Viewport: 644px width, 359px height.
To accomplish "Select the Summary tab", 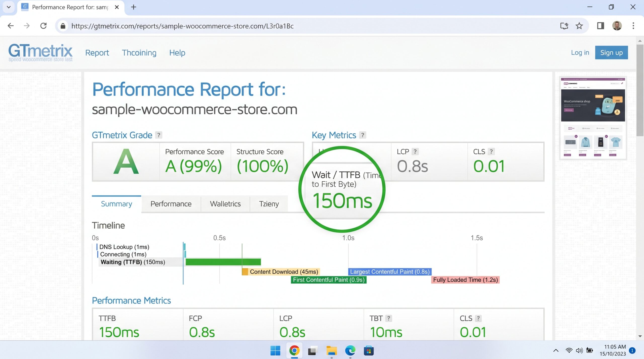I will (116, 204).
